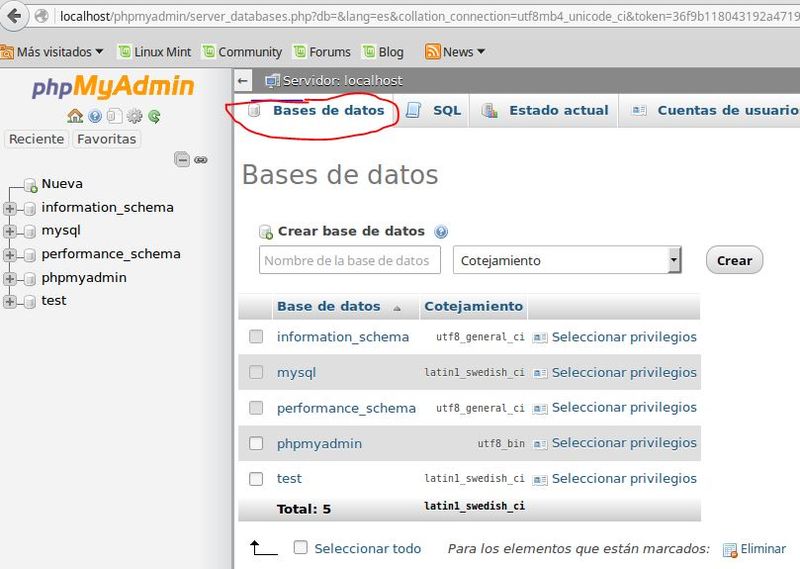Click the Nombre de la base de datos field
This screenshot has width=800, height=569.
(349, 260)
